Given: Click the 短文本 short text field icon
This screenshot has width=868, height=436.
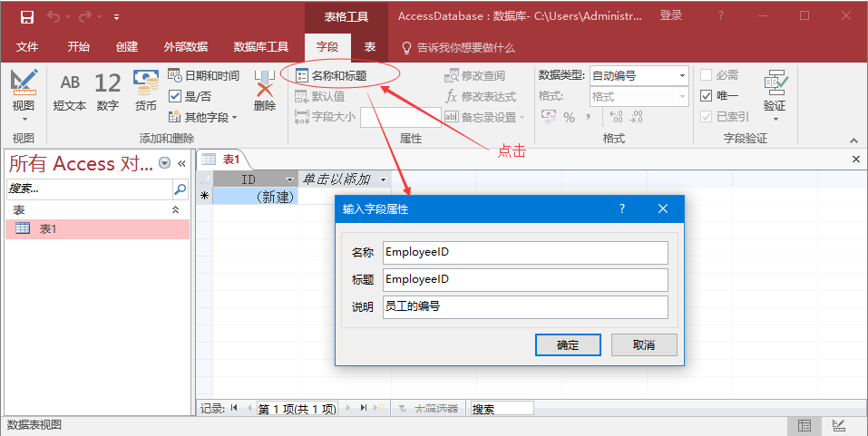Looking at the screenshot, I should (70, 91).
